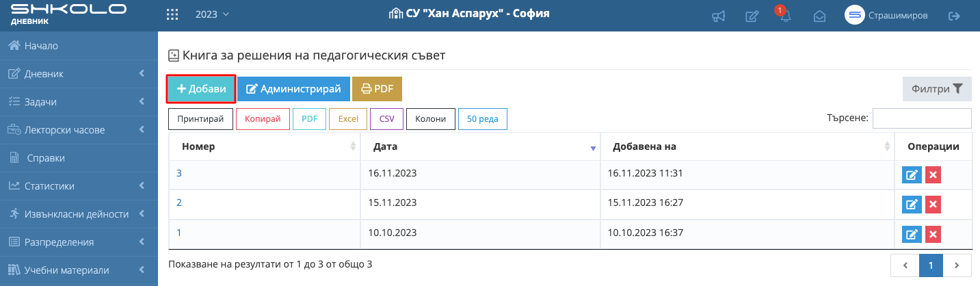
Task: Edit decision record number 1
Action: coord(912,235)
